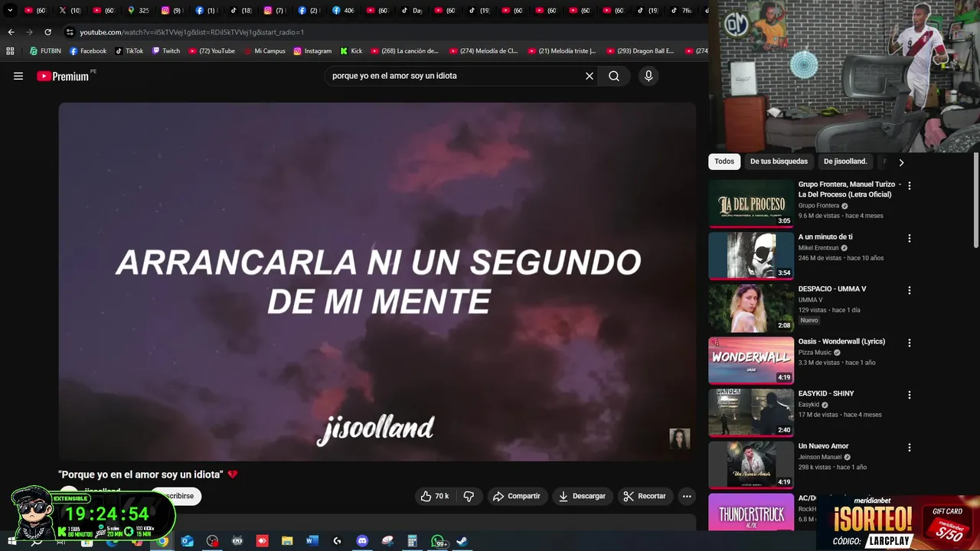Show more filter chips with right chevron
Screen dimensions: 980x551
click(x=901, y=162)
